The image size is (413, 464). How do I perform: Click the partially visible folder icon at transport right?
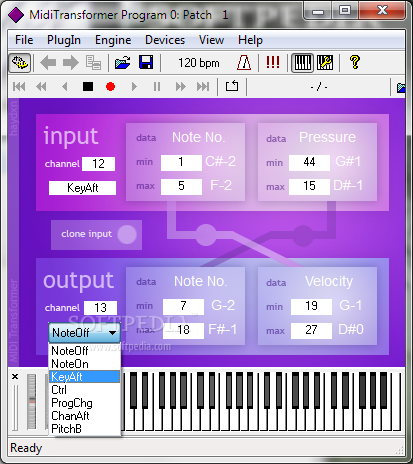point(401,87)
